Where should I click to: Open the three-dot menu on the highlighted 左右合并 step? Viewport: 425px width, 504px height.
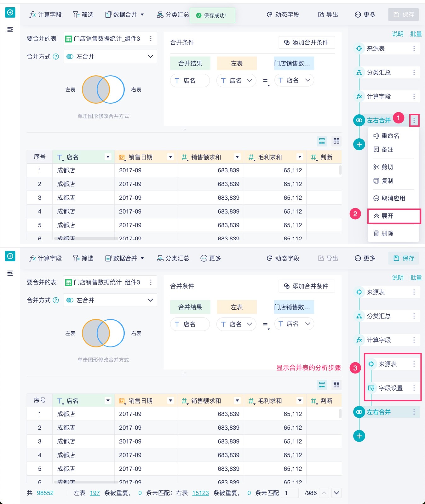414,120
